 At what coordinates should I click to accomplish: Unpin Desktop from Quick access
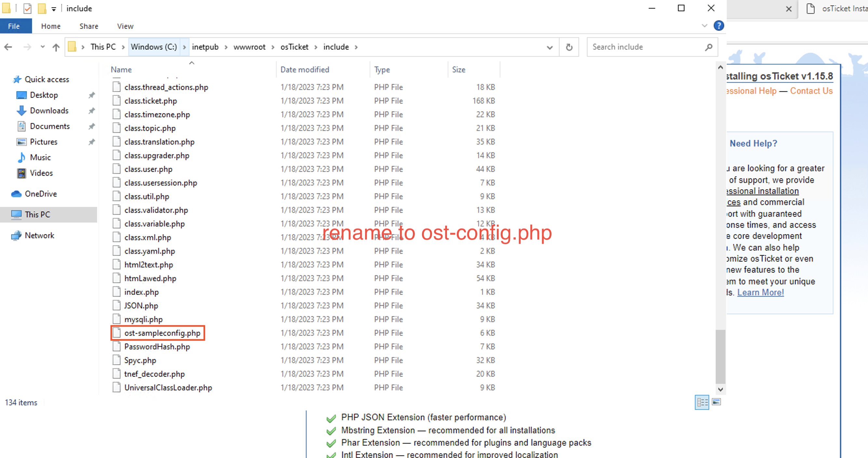(91, 95)
